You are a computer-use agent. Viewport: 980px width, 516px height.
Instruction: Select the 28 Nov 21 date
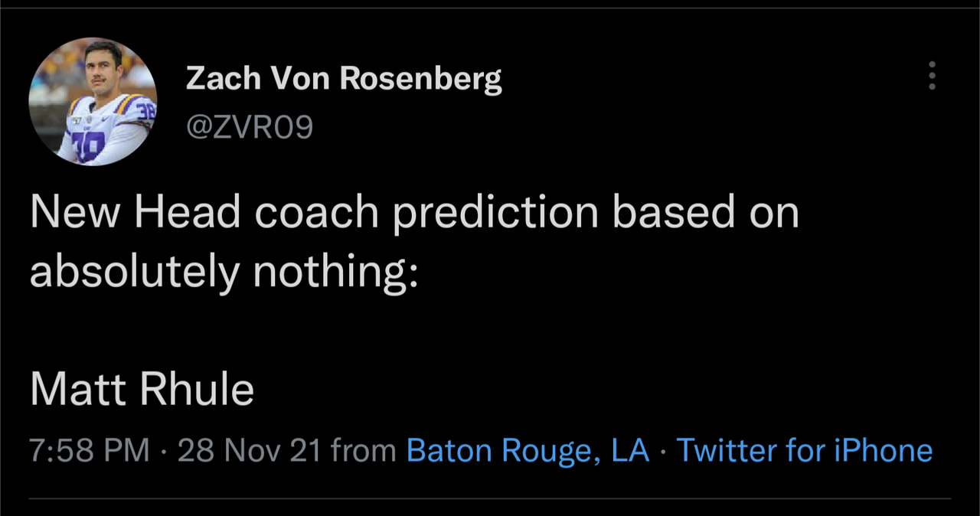point(249,450)
